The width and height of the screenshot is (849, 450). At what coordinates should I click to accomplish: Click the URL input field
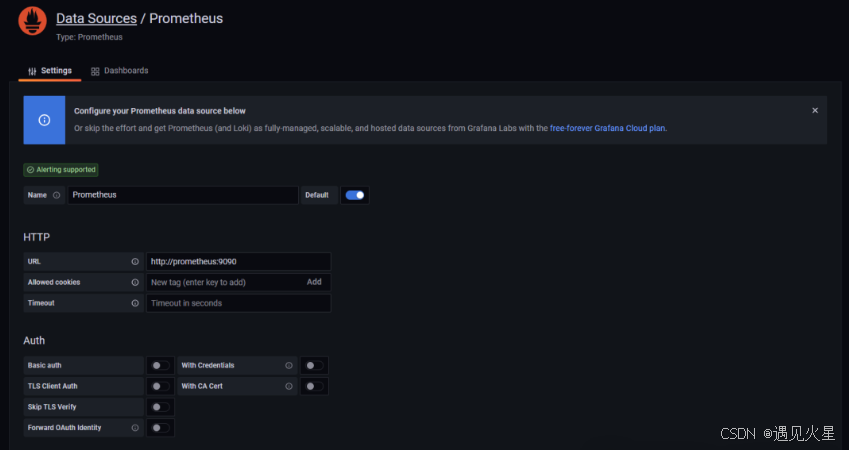[x=238, y=262]
